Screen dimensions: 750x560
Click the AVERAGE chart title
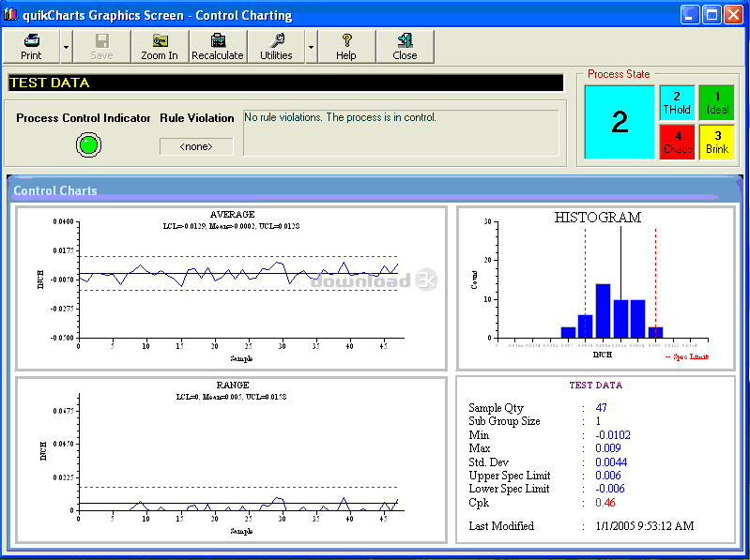pyautogui.click(x=233, y=215)
